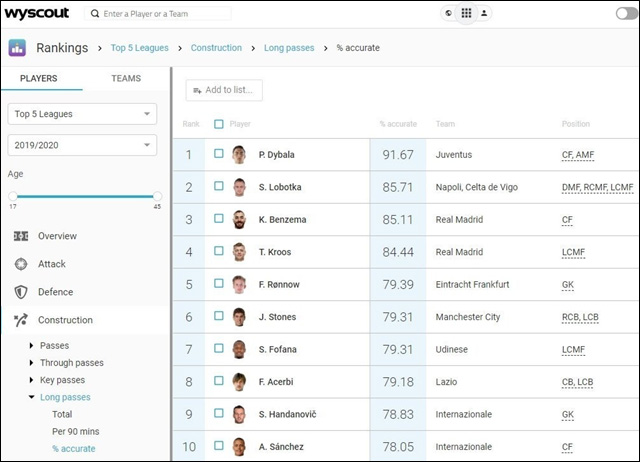Switch to the TEAMS tab
This screenshot has height=462, width=640.
click(x=126, y=78)
